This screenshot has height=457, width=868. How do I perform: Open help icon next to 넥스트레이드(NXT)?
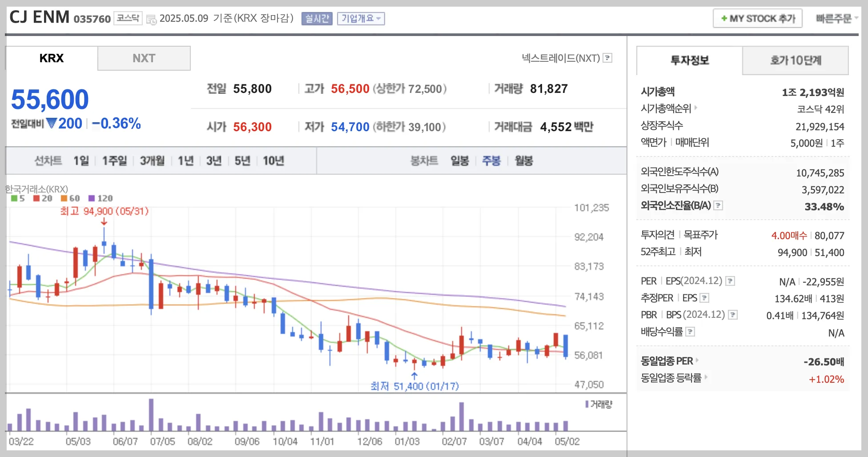pyautogui.click(x=607, y=58)
